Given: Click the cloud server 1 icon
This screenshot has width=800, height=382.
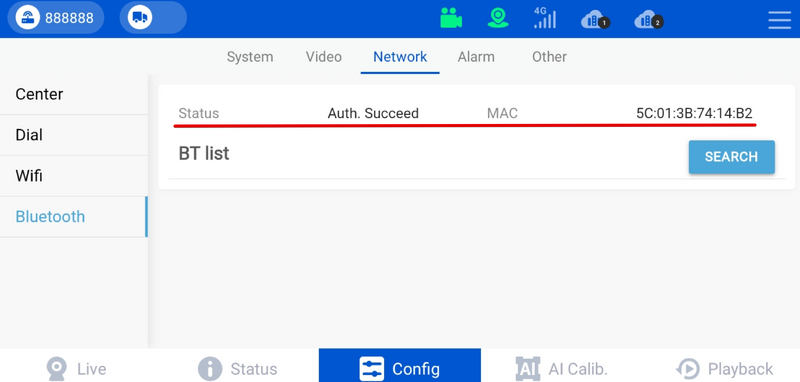Looking at the screenshot, I should coord(595,20).
